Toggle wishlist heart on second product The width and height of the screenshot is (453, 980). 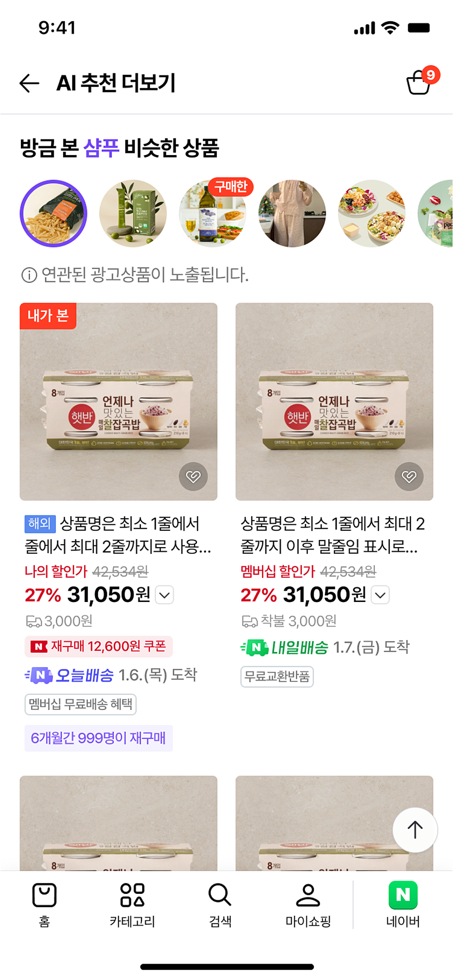(x=409, y=476)
